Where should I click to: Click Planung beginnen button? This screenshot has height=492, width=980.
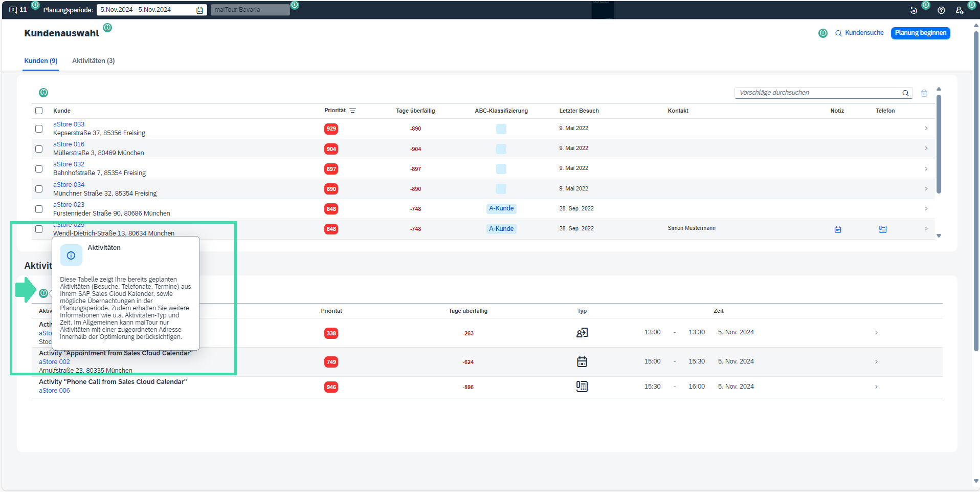tap(921, 33)
